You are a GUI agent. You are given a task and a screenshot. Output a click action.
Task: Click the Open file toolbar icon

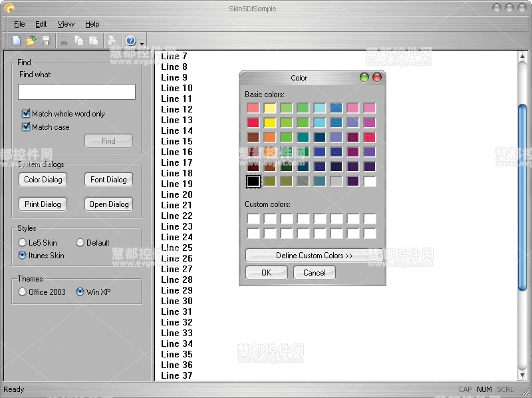pos(31,41)
